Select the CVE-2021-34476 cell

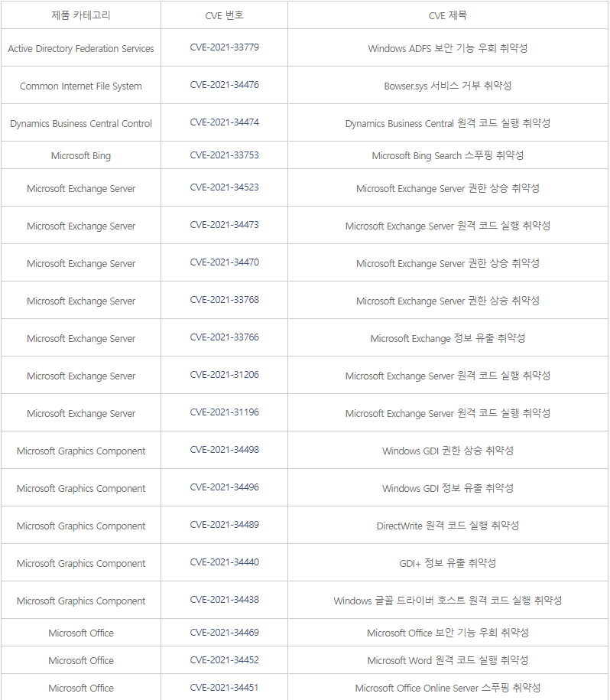[x=224, y=85]
